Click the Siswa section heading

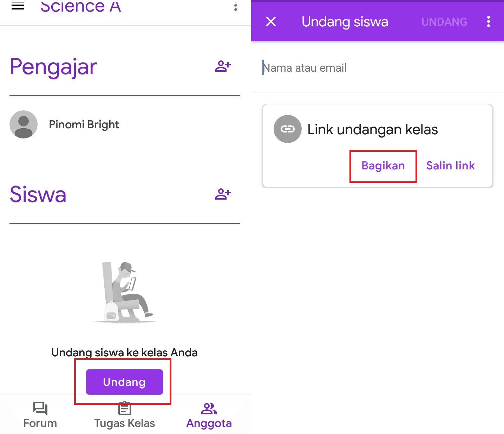38,194
